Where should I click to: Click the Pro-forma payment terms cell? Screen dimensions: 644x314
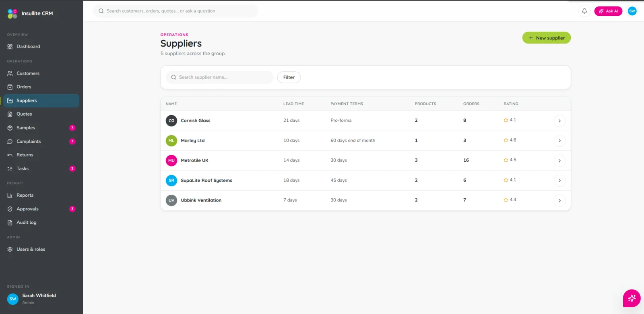(341, 121)
